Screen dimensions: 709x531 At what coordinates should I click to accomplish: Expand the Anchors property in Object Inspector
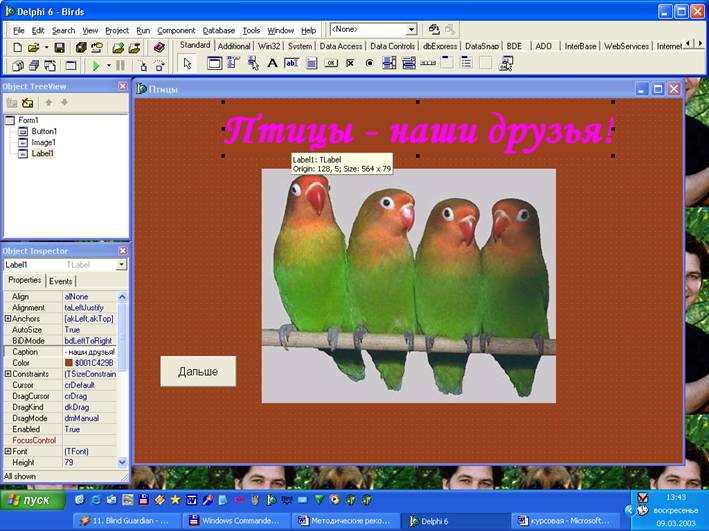(8, 319)
